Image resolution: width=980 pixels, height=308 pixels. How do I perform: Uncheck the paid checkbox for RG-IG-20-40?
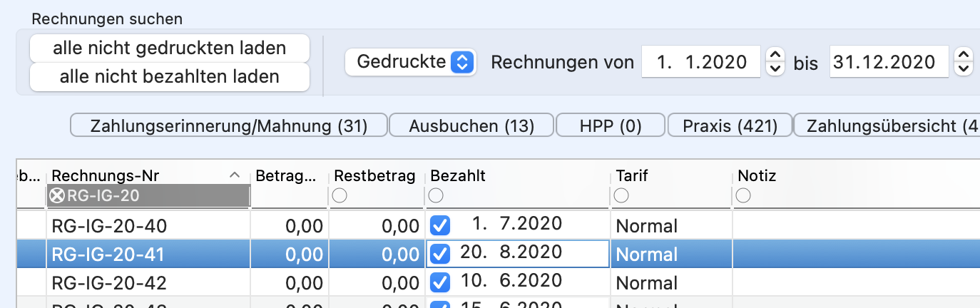(440, 226)
